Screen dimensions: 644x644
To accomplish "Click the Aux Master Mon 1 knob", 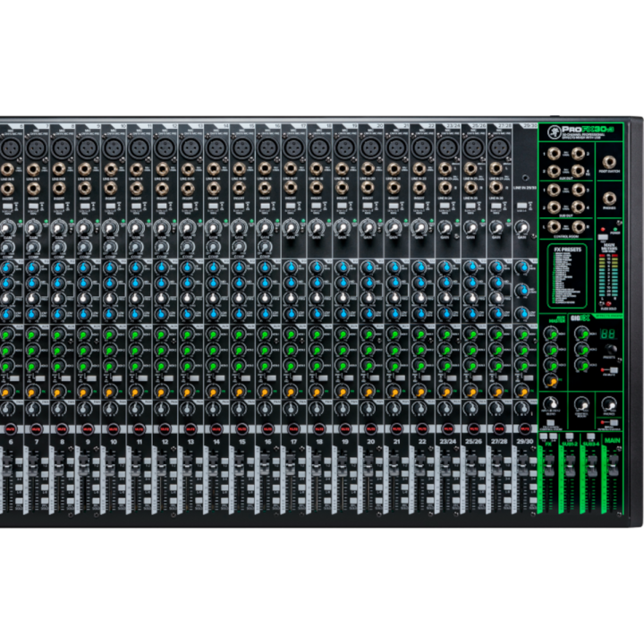I will (551, 334).
